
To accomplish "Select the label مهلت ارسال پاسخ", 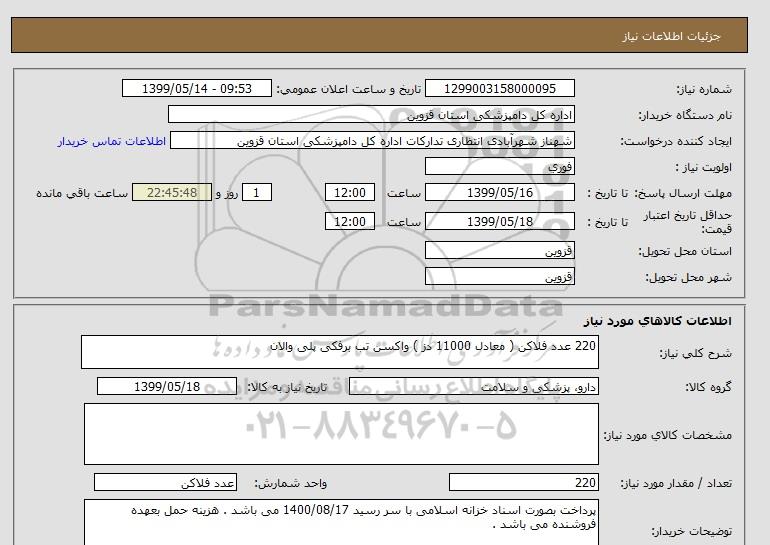I will click(683, 193).
